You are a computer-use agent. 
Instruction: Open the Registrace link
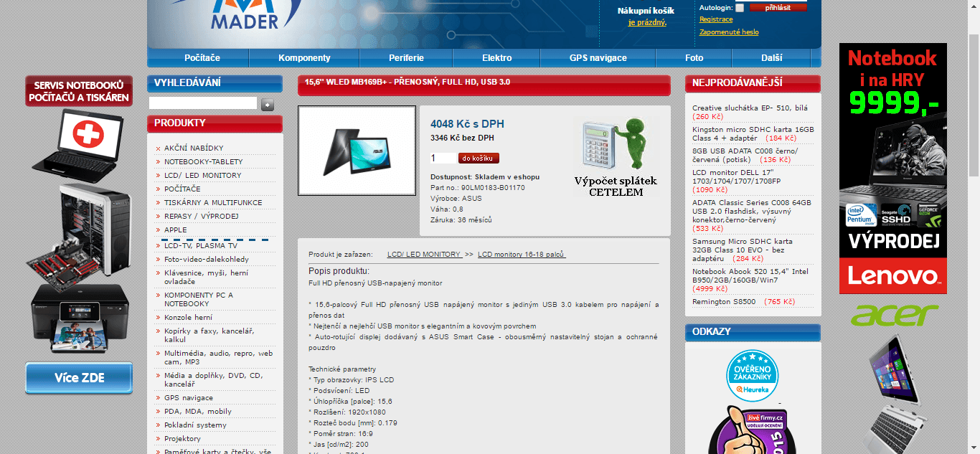tap(716, 19)
